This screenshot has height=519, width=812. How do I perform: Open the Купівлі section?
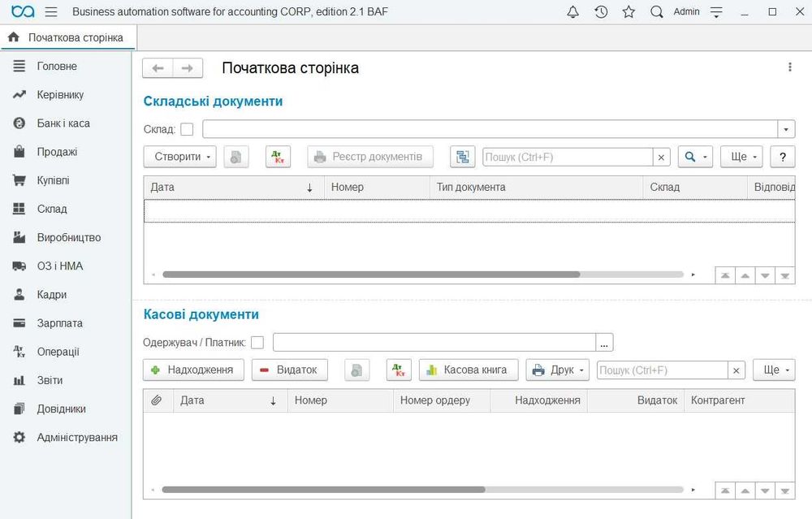tap(53, 180)
